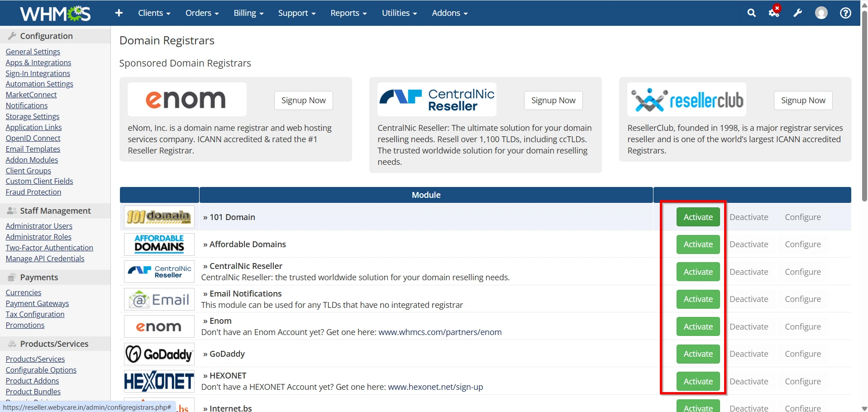Image resolution: width=868 pixels, height=412 pixels.
Task: Activate the Email Notifications module
Action: click(698, 299)
